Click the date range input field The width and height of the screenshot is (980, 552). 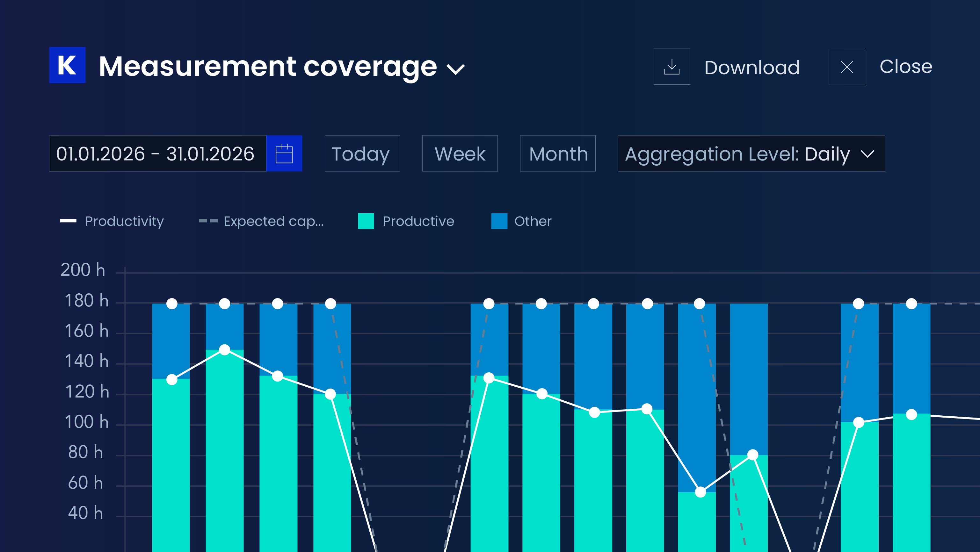(x=157, y=154)
